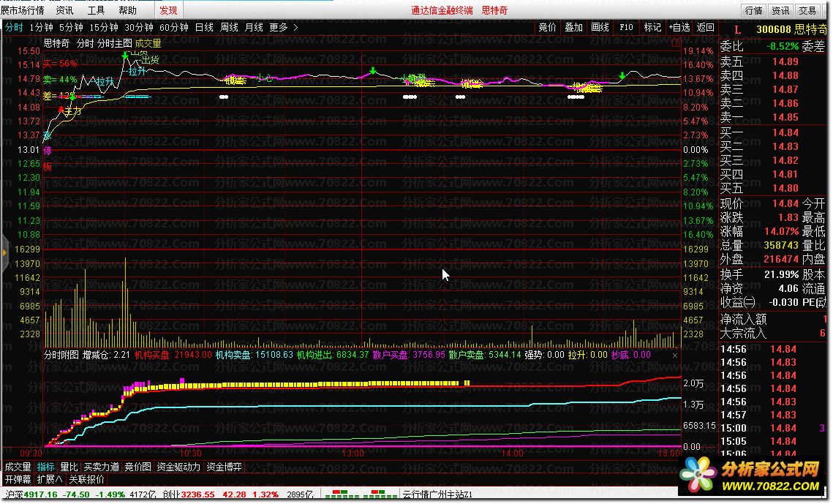The image size is (833, 504).
Task: Select the 量比 bottom tab
Action: 69,467
